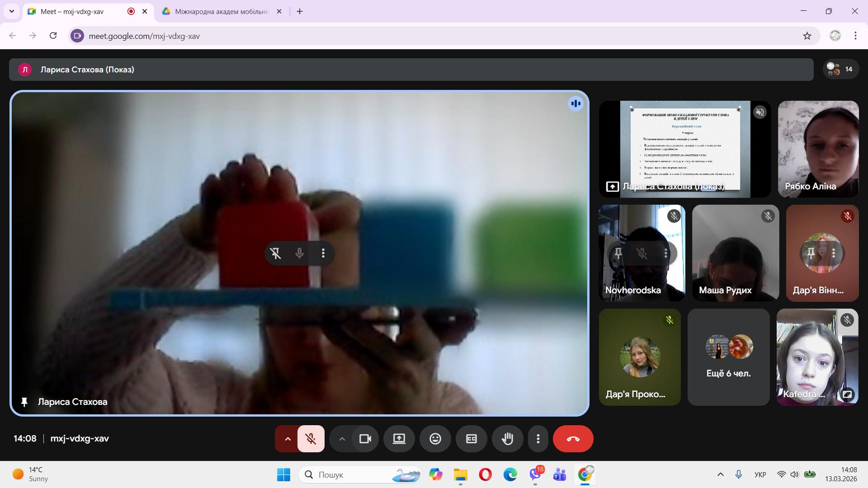Viewport: 868px width, 488px height.
Task: Expand audio settings arrow beside microphone
Action: tap(288, 439)
